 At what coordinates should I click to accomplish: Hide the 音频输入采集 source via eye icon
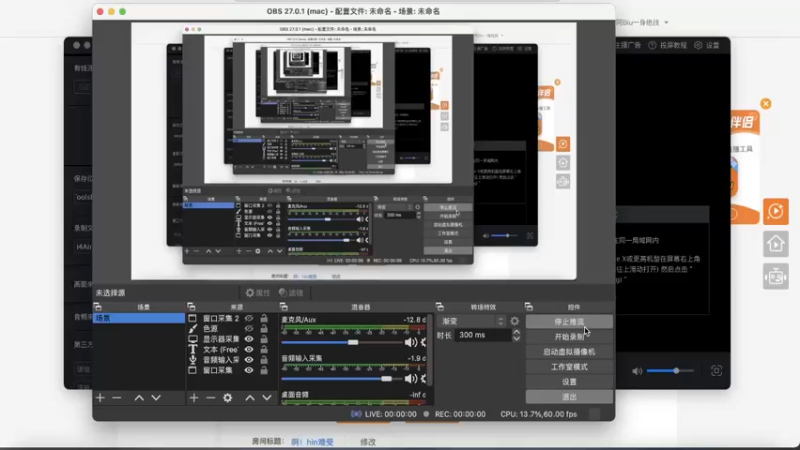[x=249, y=360]
